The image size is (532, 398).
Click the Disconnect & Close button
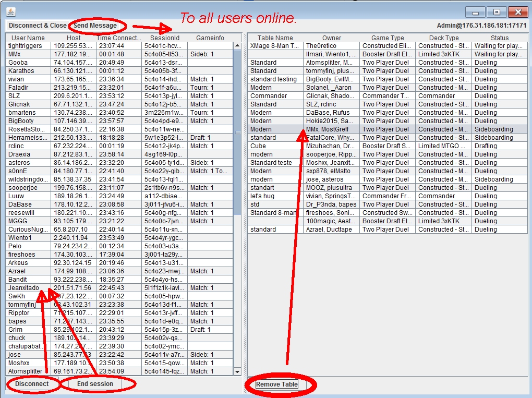click(x=38, y=26)
